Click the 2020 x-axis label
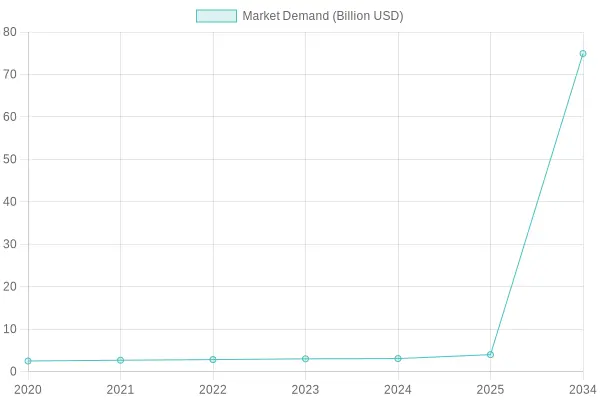600x400 pixels. (28, 390)
